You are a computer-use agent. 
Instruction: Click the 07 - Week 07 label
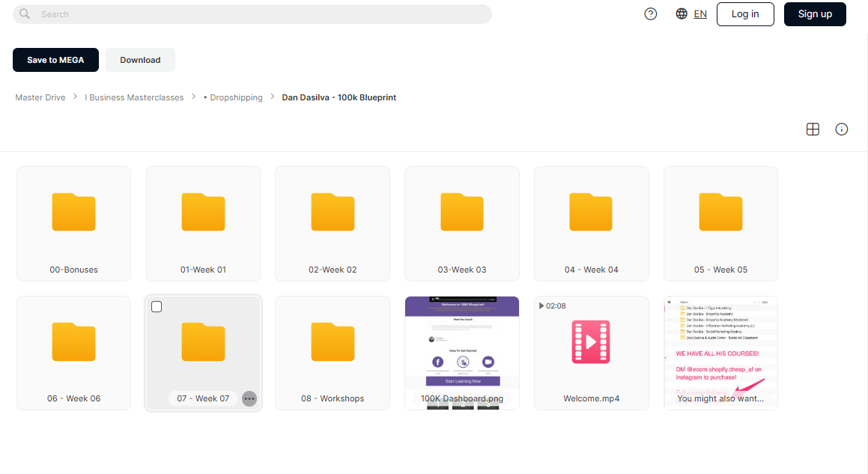203,398
